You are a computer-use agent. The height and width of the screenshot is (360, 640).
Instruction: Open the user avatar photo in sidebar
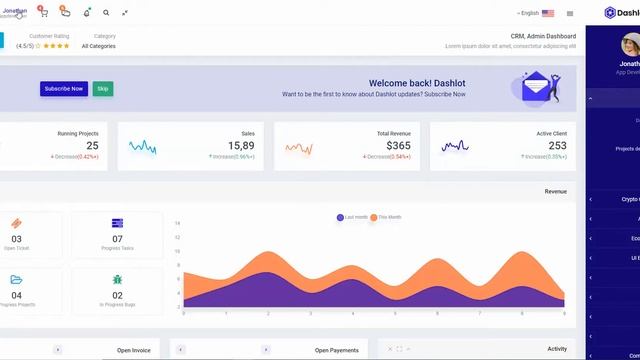click(x=631, y=44)
